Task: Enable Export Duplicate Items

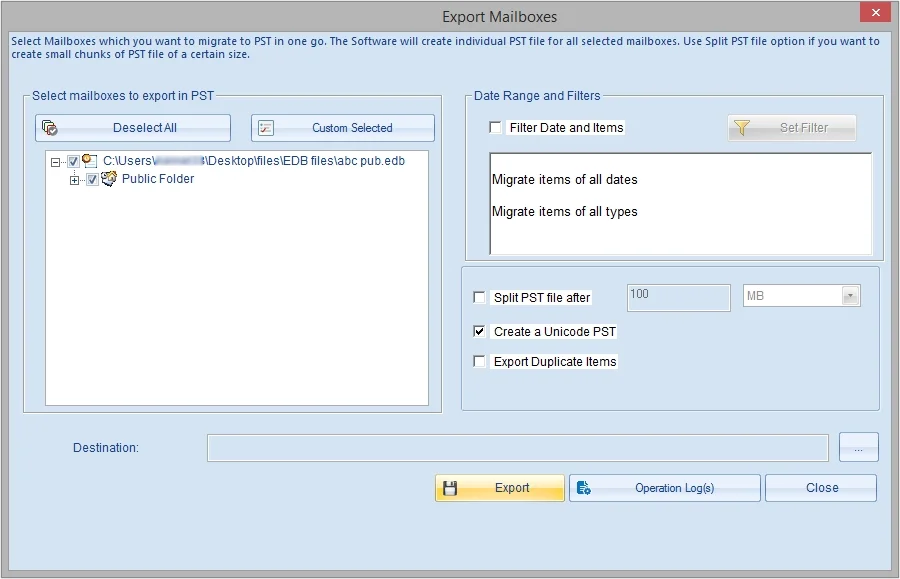Action: pos(478,362)
